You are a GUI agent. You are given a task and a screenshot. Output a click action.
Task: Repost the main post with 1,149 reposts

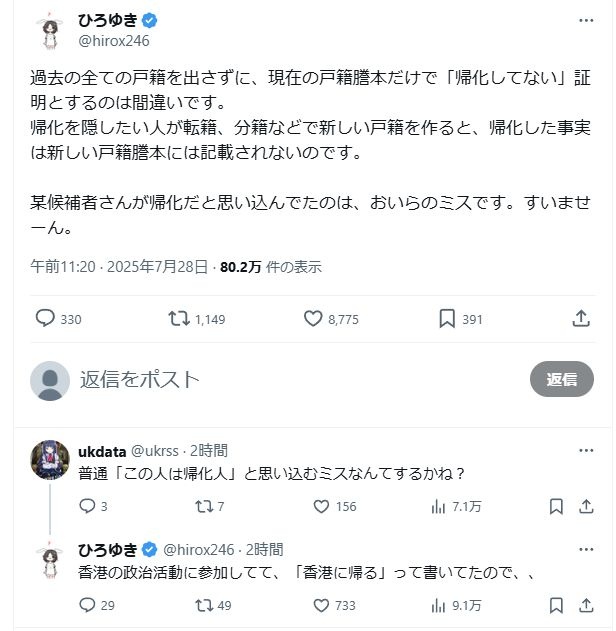[179, 319]
